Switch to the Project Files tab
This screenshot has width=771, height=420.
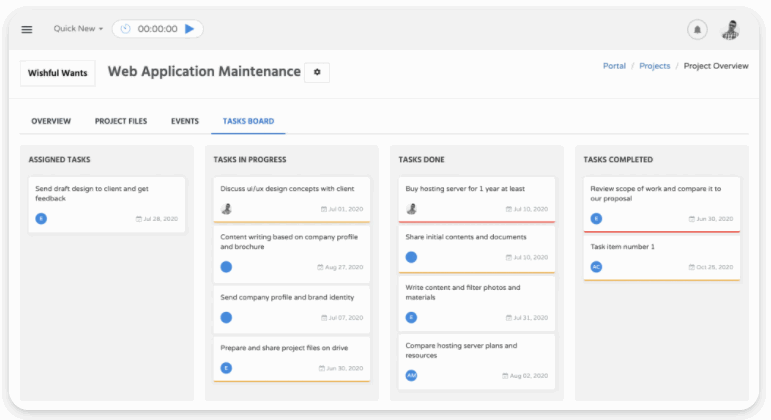pos(121,121)
